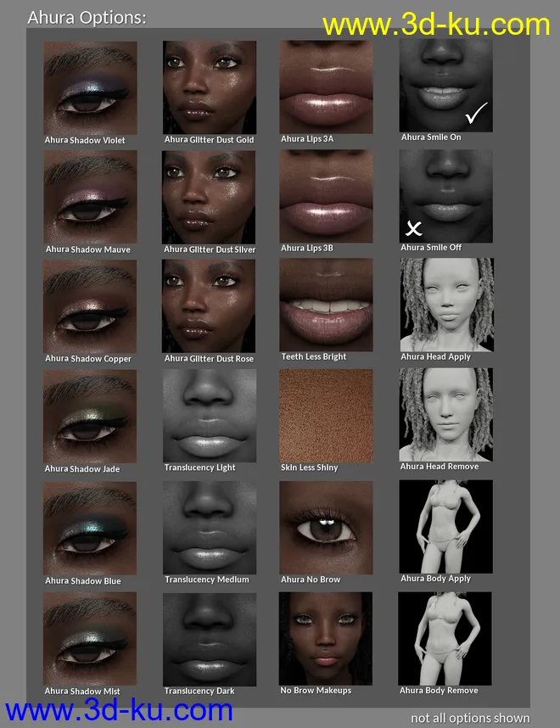The image size is (560, 728).
Task: Click the Ahura Shadow Jade thumbnail
Action: click(x=90, y=416)
